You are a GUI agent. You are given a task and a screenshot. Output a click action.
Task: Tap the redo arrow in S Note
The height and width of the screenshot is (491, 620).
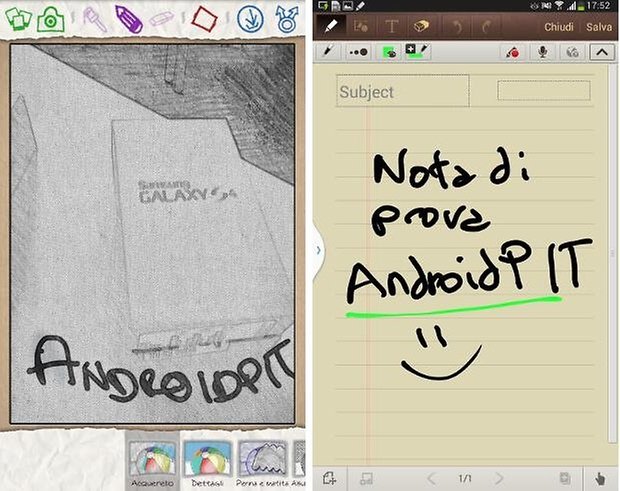[486, 26]
